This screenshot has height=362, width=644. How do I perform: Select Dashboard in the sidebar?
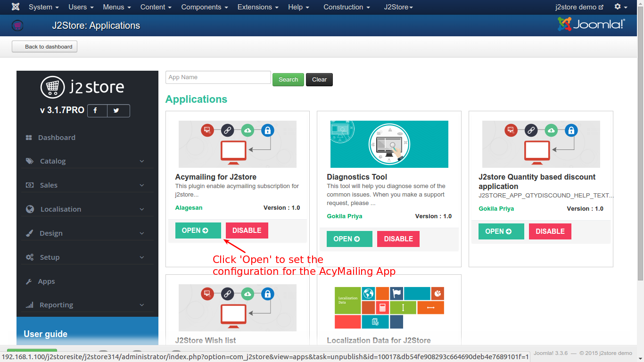(57, 138)
